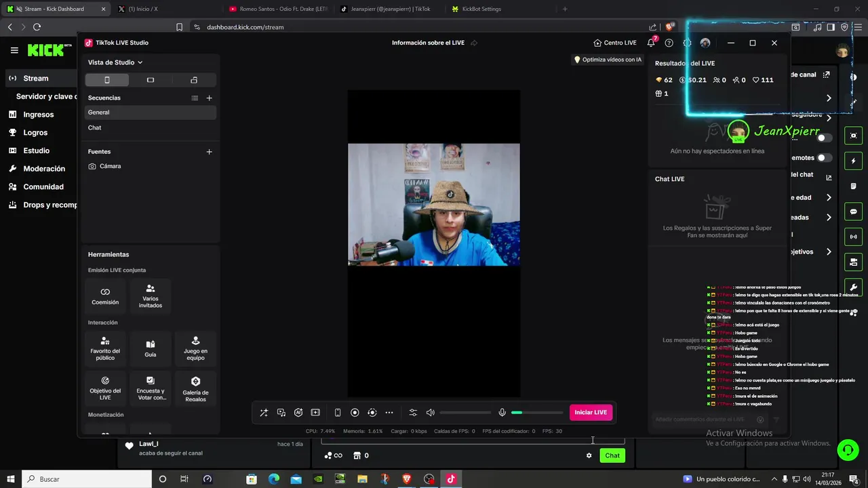Image resolution: width=868 pixels, height=488 pixels.
Task: Open Encuesta y Votar tool
Action: point(151,388)
